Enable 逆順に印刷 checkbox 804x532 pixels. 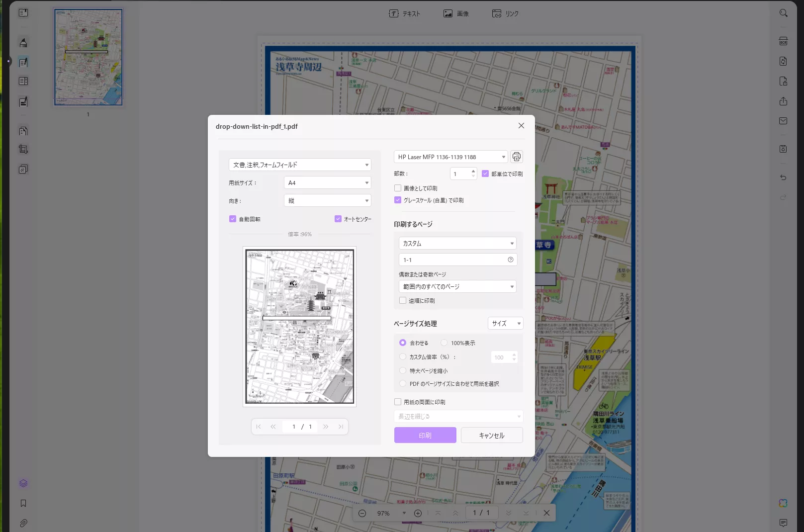403,300
